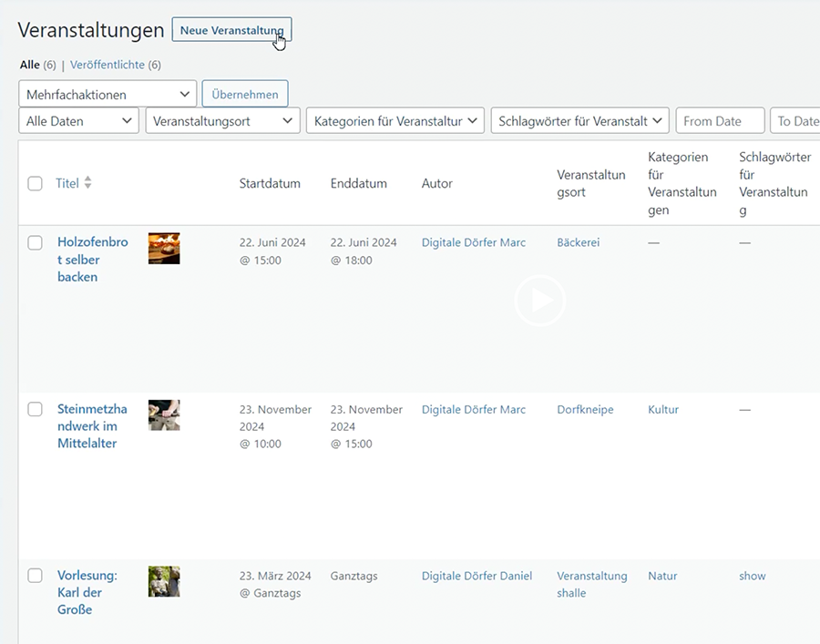Toggle checkbox for Vorlesung: Karl der Große
820x644 pixels.
pos(35,576)
